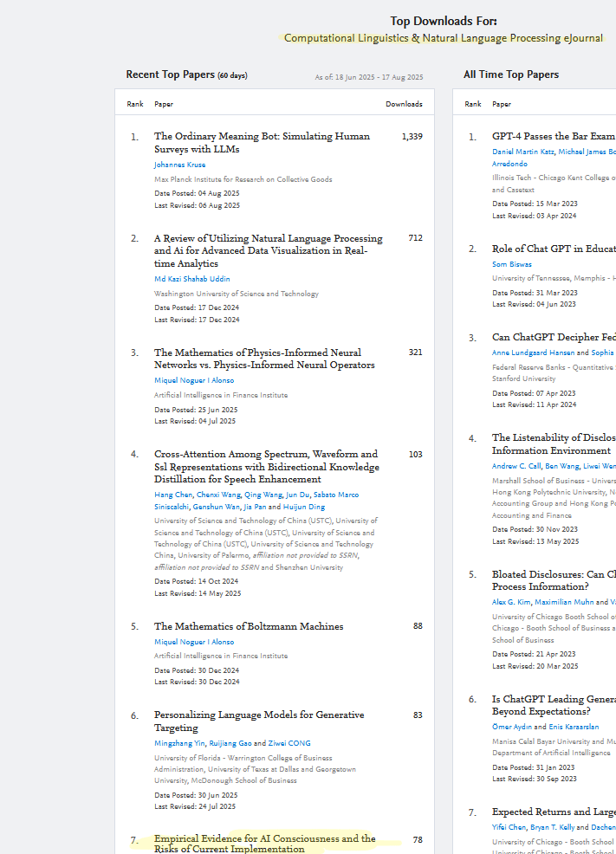Open 'Empirical Evidence for AI Consciousness' paper
Screen dimensions: 616x854
(x=265, y=843)
